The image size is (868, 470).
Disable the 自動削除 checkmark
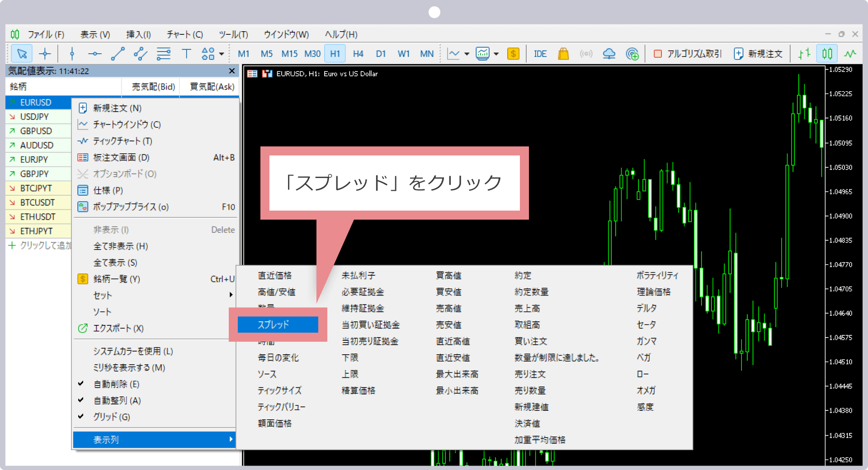116,384
